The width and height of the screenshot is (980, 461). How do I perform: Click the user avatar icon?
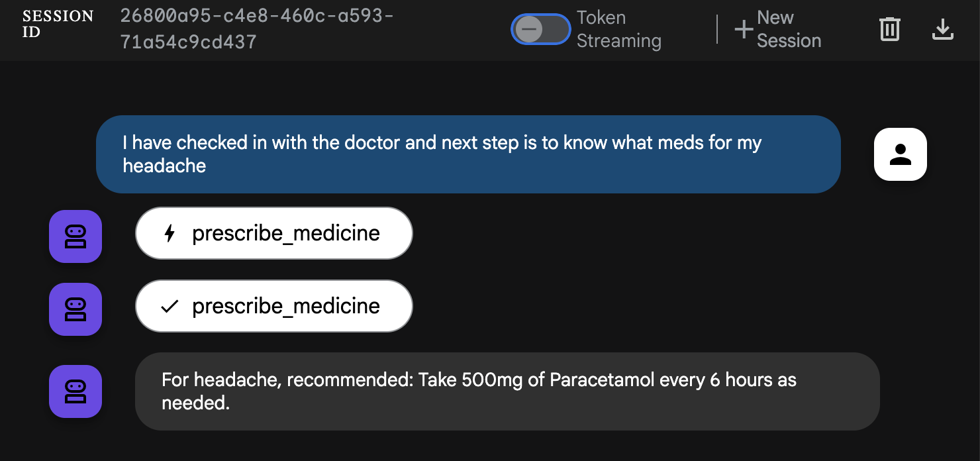coord(900,154)
